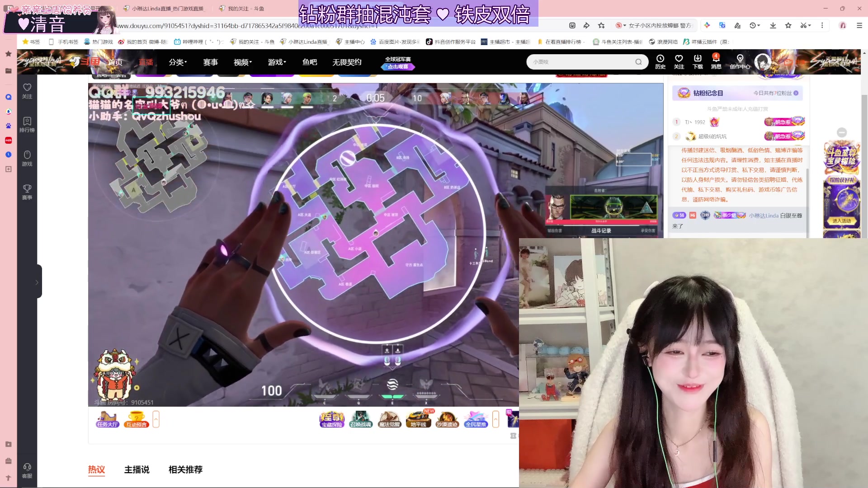Open the Sogou search engine dropdown
This screenshot has width=868, height=488.
click(x=621, y=25)
